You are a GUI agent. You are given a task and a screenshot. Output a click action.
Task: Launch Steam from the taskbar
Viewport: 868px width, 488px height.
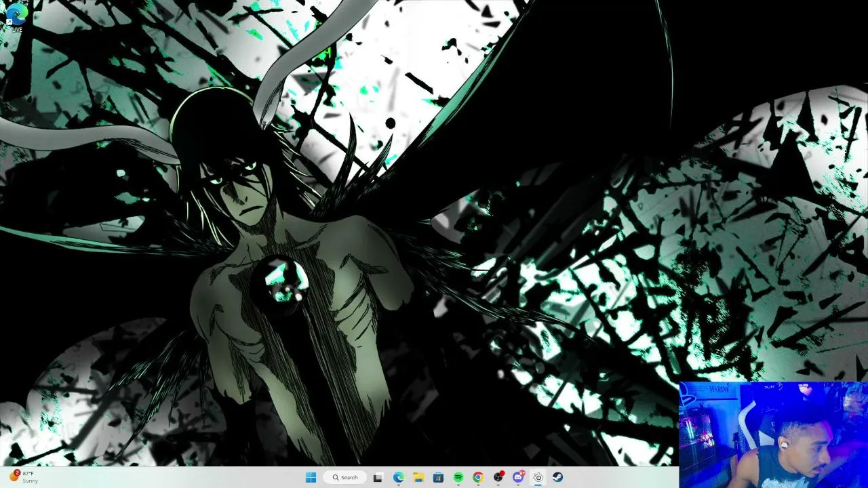[x=557, y=477]
